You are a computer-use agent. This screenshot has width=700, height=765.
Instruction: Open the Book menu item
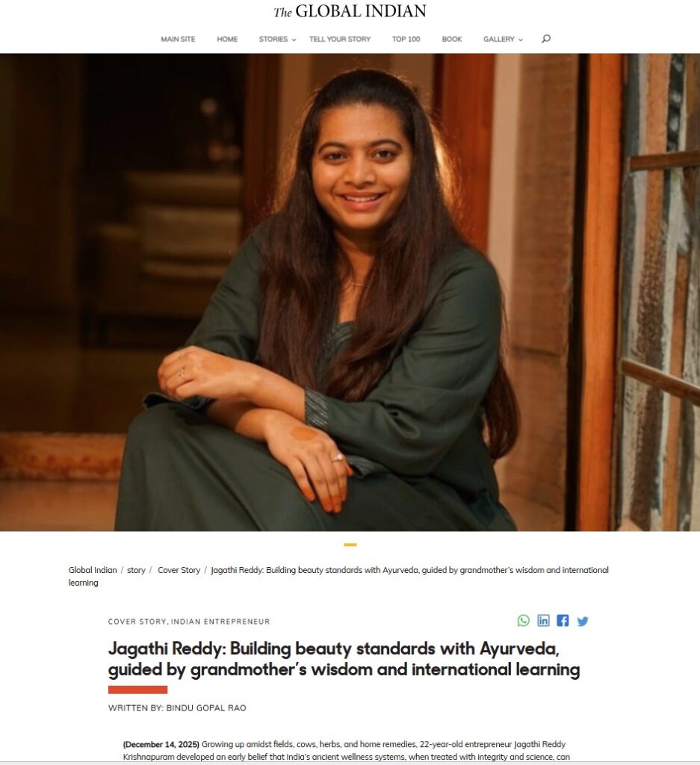(452, 39)
